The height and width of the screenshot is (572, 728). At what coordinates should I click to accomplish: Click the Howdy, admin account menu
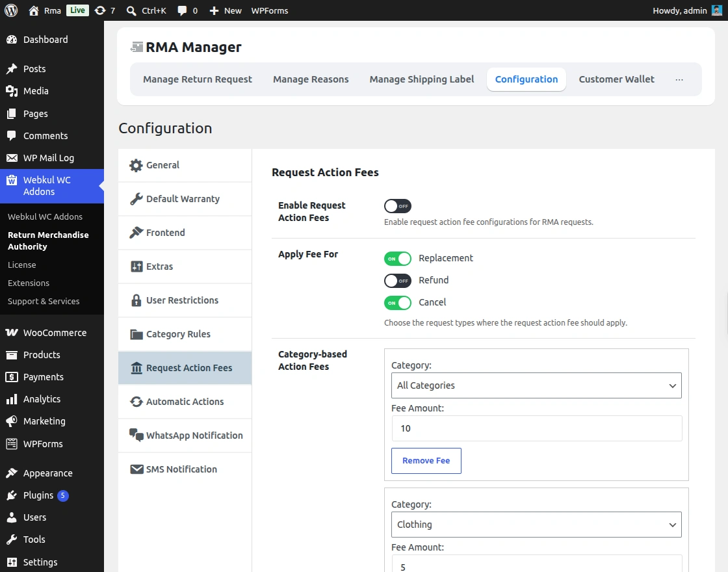coord(687,10)
